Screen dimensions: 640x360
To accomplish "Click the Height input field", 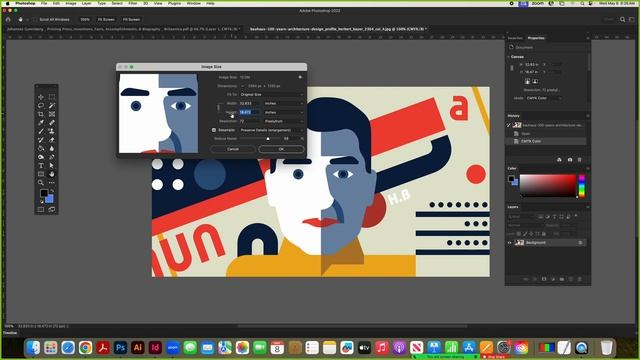I will tap(249, 112).
